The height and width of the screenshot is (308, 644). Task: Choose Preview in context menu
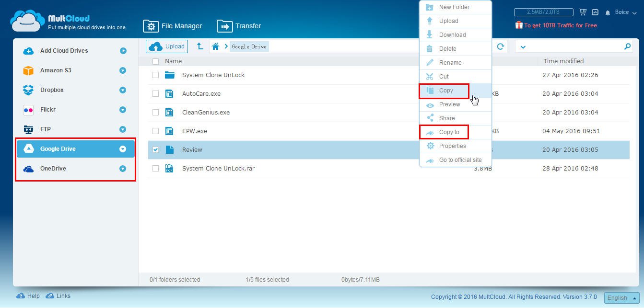456,104
